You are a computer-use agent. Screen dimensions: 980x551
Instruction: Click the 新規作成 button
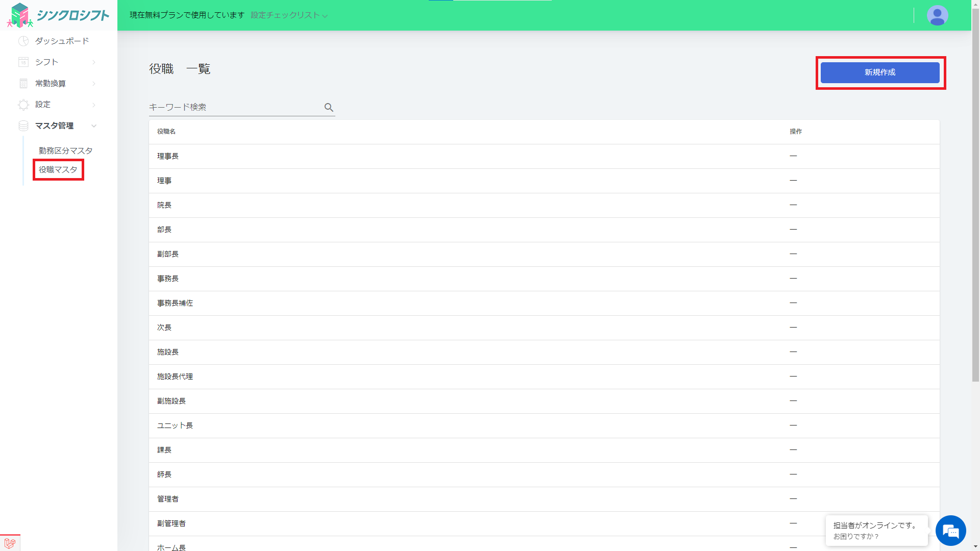[x=879, y=72]
